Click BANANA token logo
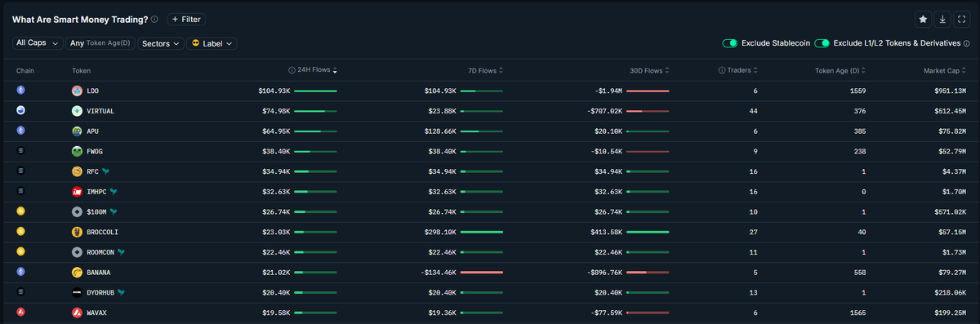 pyautogui.click(x=77, y=273)
